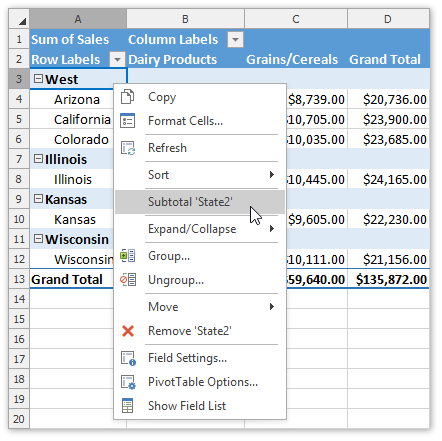Click the $135,872.00 grand total cell
This screenshot has height=441, width=442.
388,279
